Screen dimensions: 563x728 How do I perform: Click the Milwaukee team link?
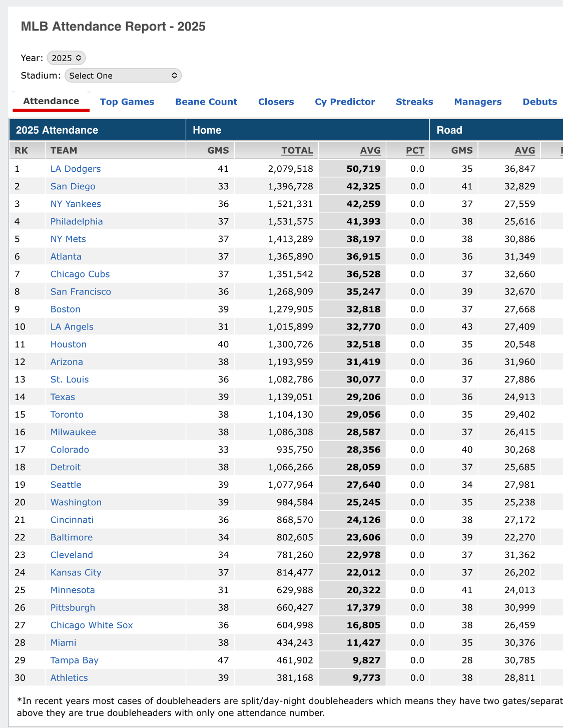[x=73, y=432]
